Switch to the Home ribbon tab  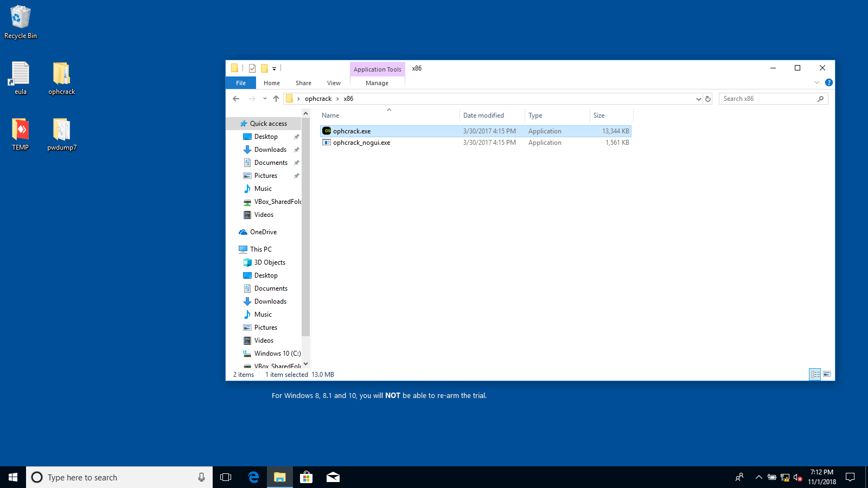click(272, 83)
